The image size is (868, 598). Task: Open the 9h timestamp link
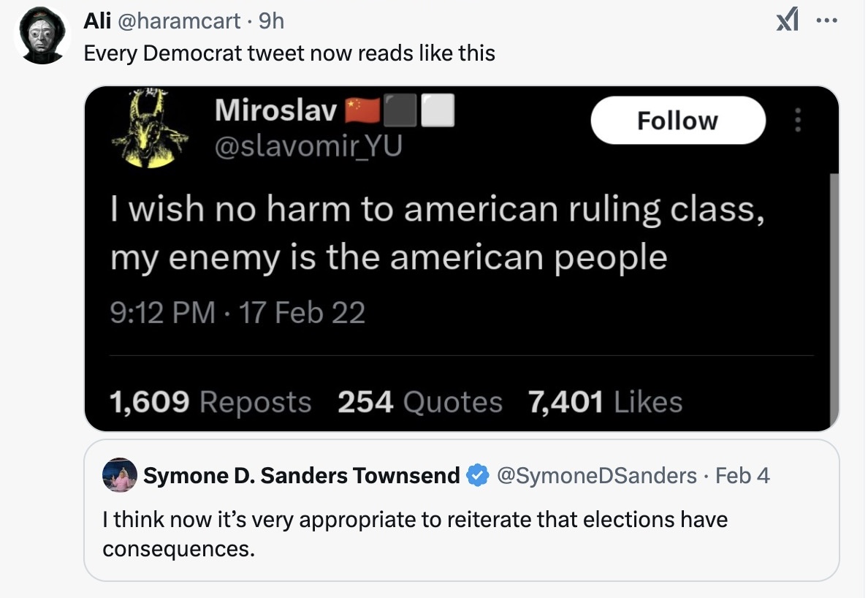(x=271, y=21)
